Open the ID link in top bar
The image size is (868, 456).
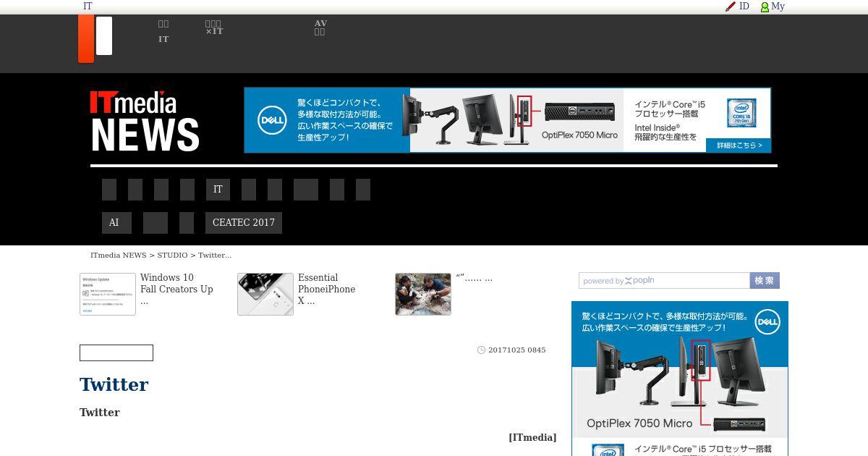(744, 7)
